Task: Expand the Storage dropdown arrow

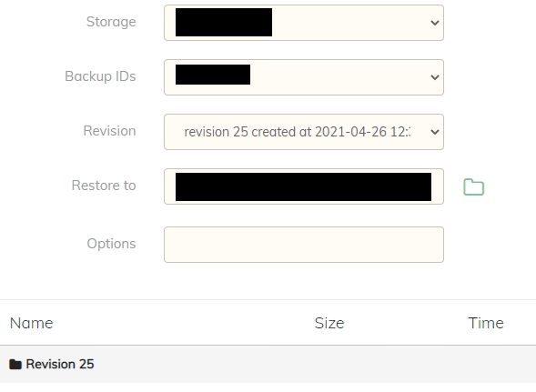Action: pyautogui.click(x=435, y=23)
